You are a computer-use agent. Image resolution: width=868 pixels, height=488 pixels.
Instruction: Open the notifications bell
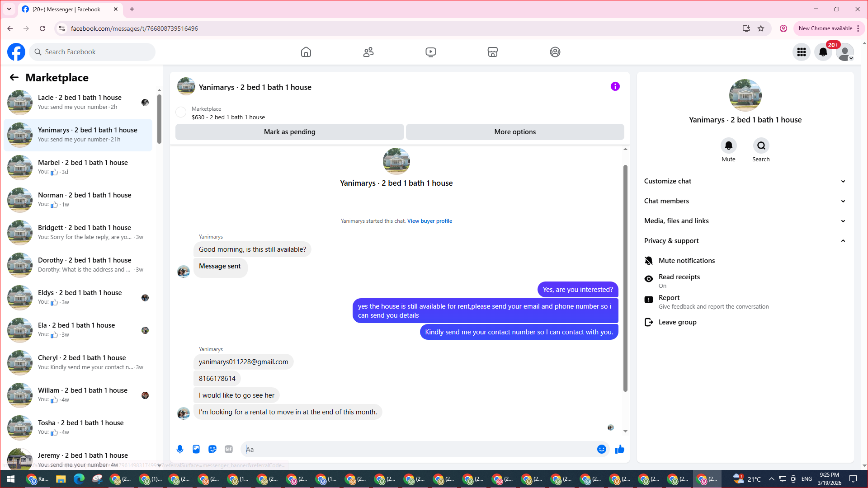[x=823, y=52]
